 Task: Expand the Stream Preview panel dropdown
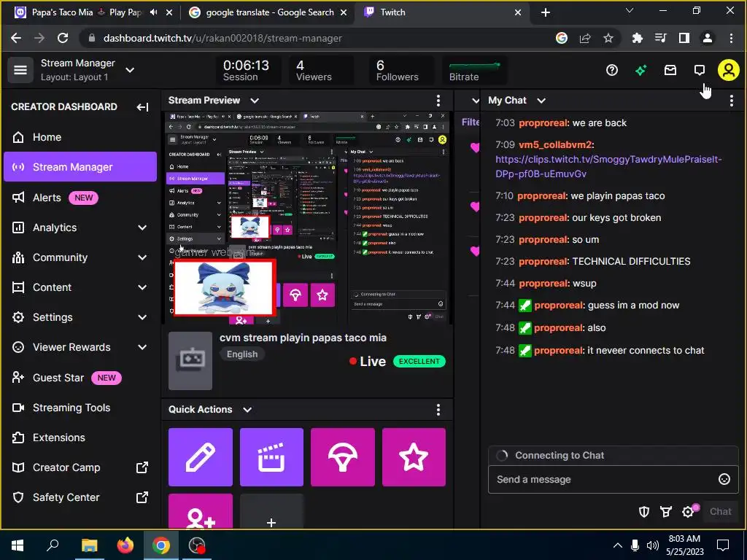point(255,101)
